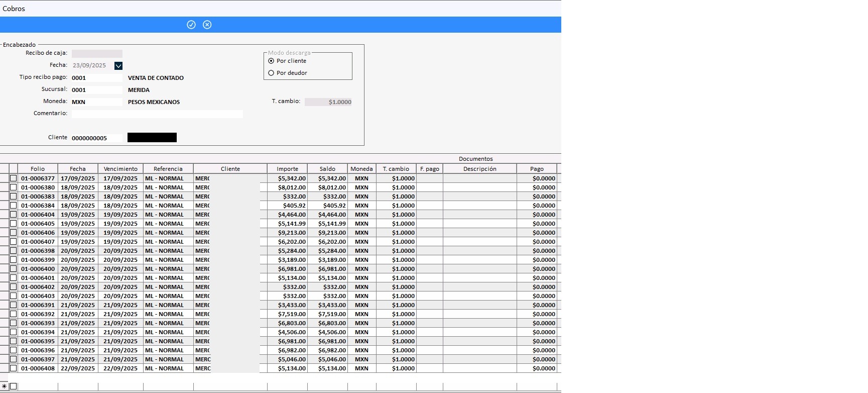Check the new row checkbox at bottom
The height and width of the screenshot is (393, 868).
pos(14,386)
